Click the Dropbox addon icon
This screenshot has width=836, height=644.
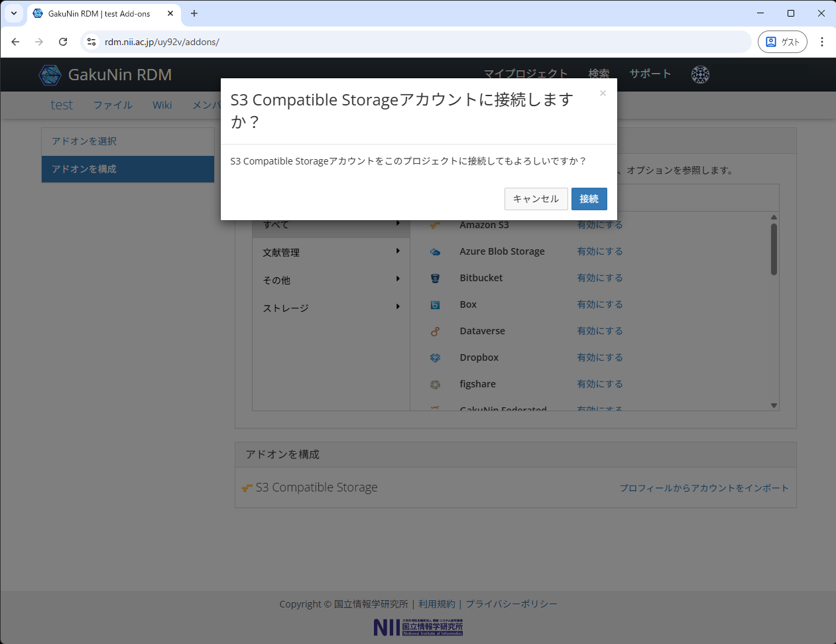click(435, 358)
